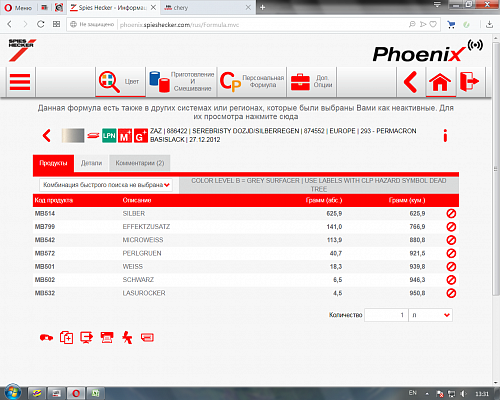The height and width of the screenshot is (400, 500).
Task: Open the hamburger menu icon
Action: 20,82
